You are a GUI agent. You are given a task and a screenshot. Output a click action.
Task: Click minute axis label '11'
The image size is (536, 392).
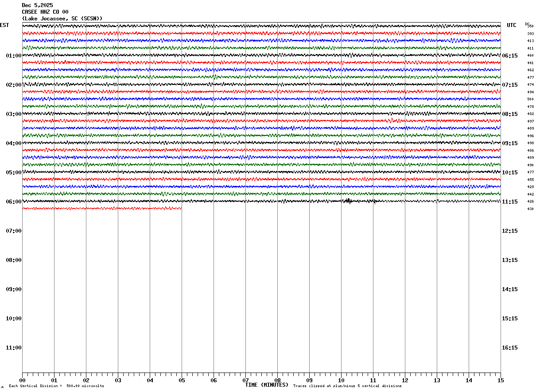(373, 380)
